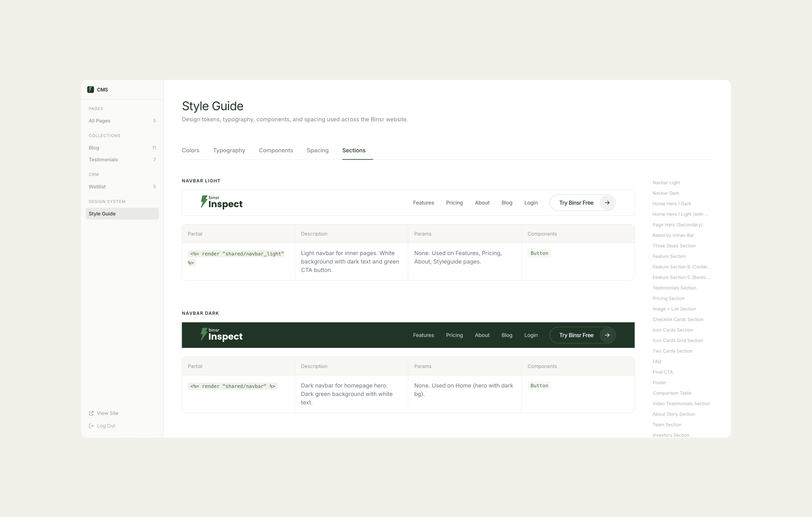Image resolution: width=812 pixels, height=517 pixels.
Task: Click the CMS lightning bolt logo
Action: tap(90, 89)
